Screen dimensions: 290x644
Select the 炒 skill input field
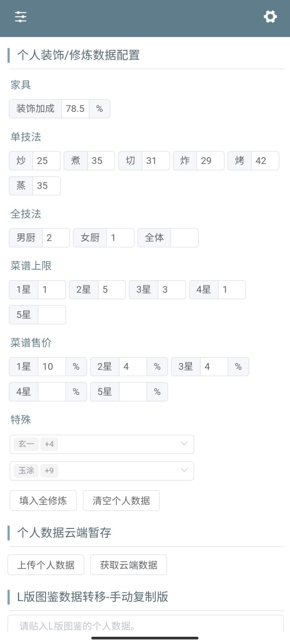point(46,161)
